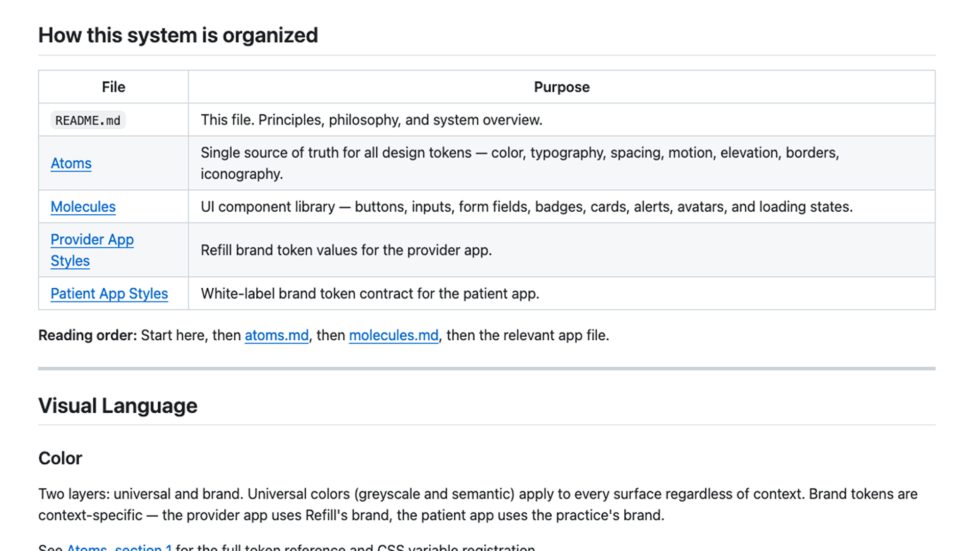Open the Molecules file link
The width and height of the screenshot is (980, 551).
[83, 207]
